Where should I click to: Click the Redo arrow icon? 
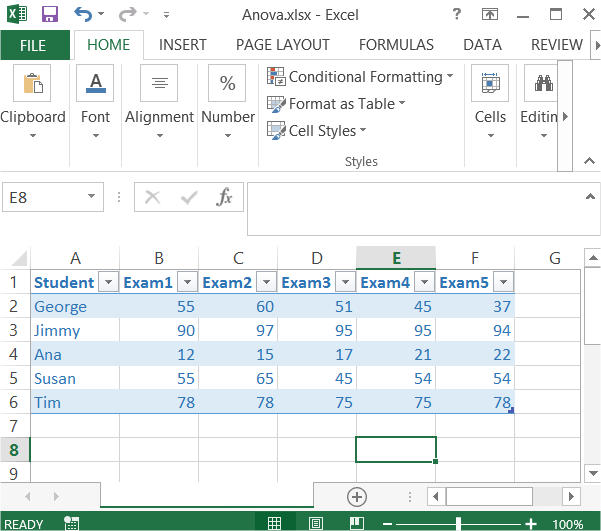[128, 14]
